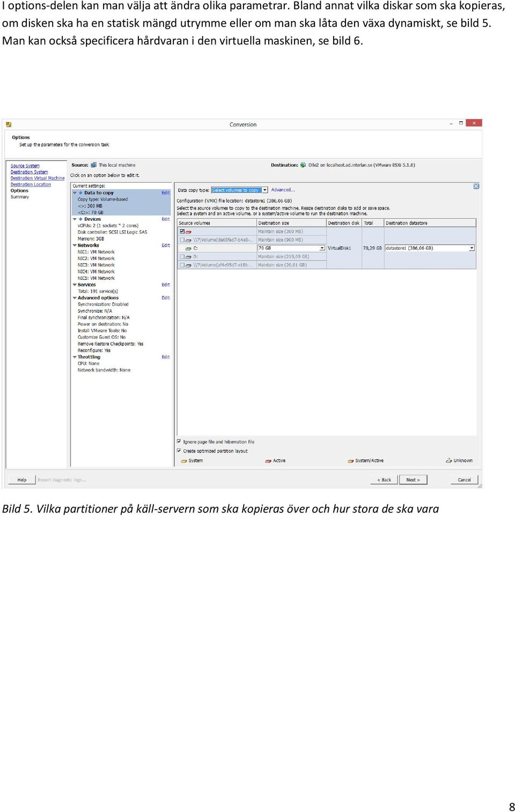Click the destination ESXi server icon
The width and height of the screenshot is (515, 812).
point(303,165)
